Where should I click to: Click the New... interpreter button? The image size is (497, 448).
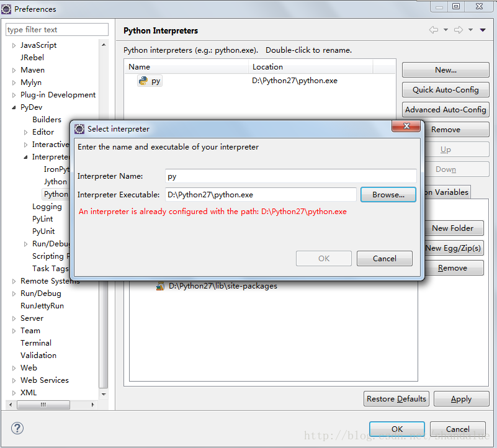tap(446, 69)
